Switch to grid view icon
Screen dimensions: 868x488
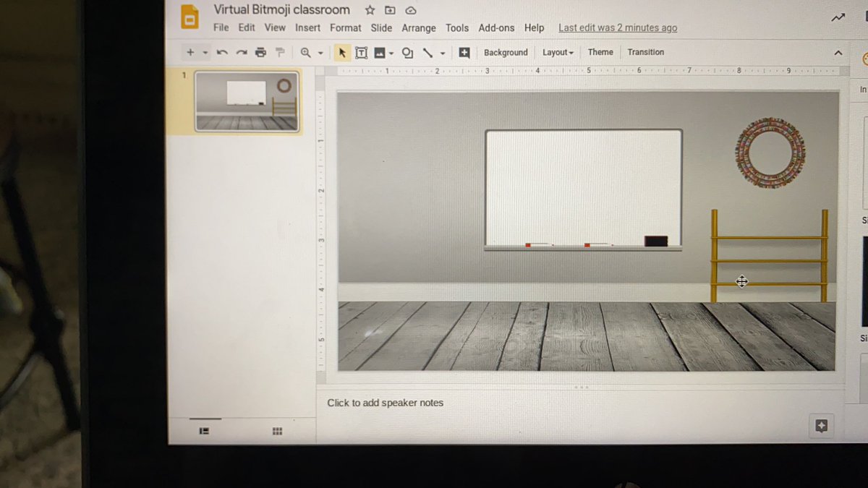[x=277, y=431]
